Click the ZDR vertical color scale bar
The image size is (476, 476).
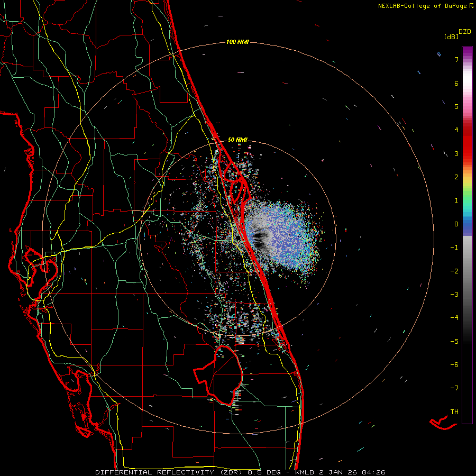(x=467, y=235)
